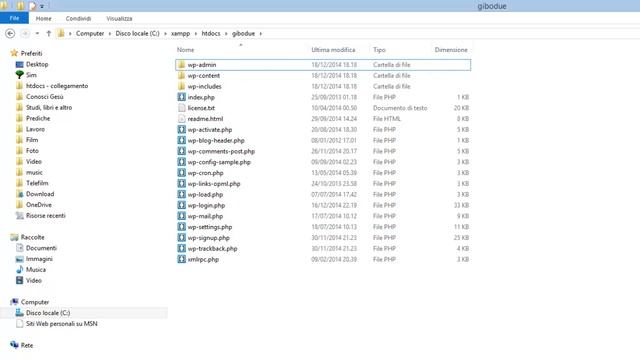
Task: Select the wp-config-sample.php file icon
Action: (x=182, y=162)
